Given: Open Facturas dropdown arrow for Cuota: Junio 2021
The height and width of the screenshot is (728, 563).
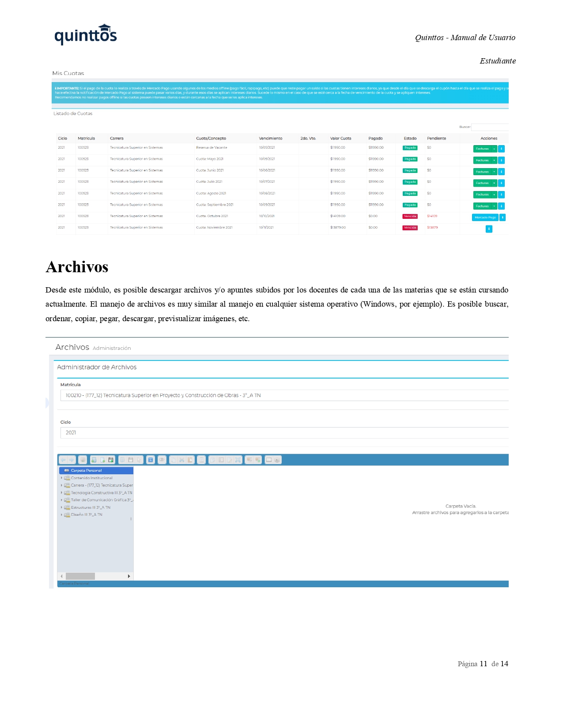Looking at the screenshot, I should pyautogui.click(x=494, y=172).
